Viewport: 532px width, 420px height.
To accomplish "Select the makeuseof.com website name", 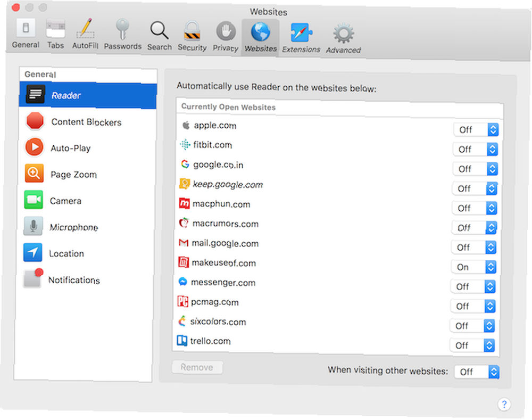I will click(223, 263).
